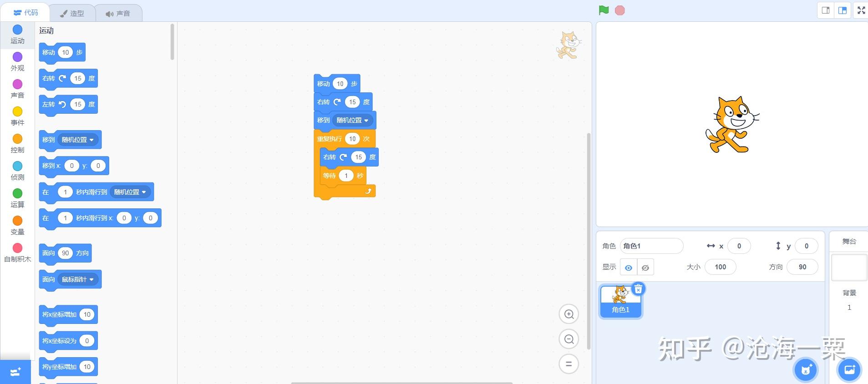Select the 运动 motion category
The width and height of the screenshot is (868, 384).
(17, 35)
